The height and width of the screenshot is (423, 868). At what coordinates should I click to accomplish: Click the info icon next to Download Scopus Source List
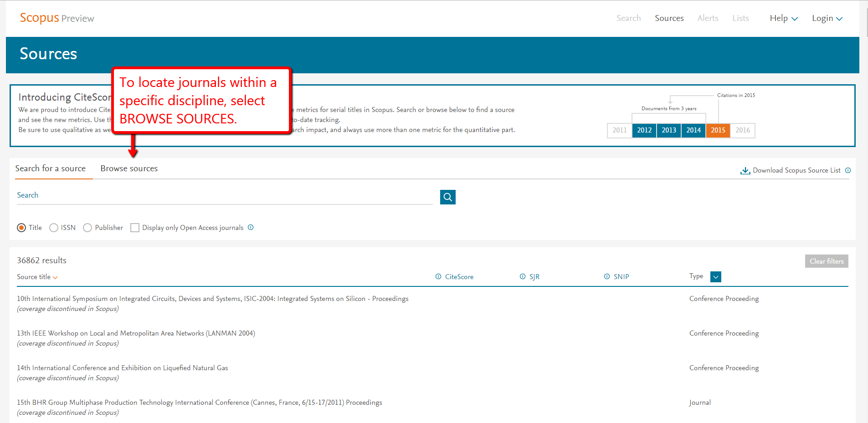pos(848,170)
